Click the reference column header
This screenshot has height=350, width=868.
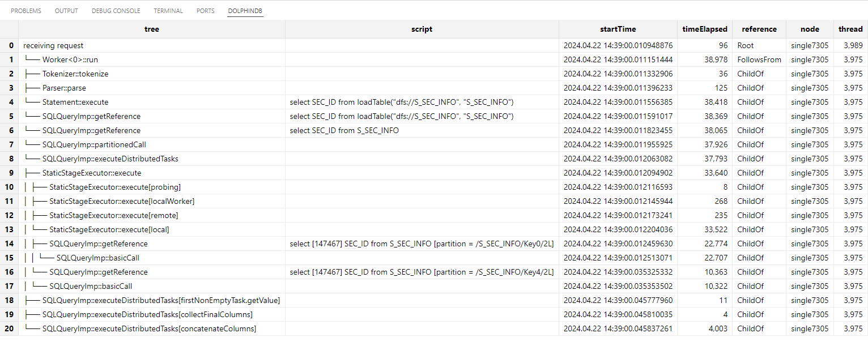(x=759, y=29)
